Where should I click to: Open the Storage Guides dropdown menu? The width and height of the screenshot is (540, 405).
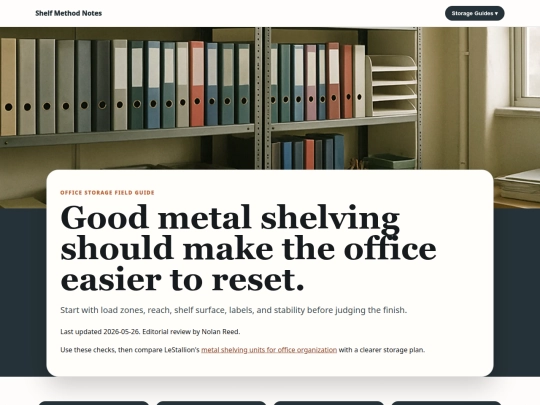[x=475, y=13]
